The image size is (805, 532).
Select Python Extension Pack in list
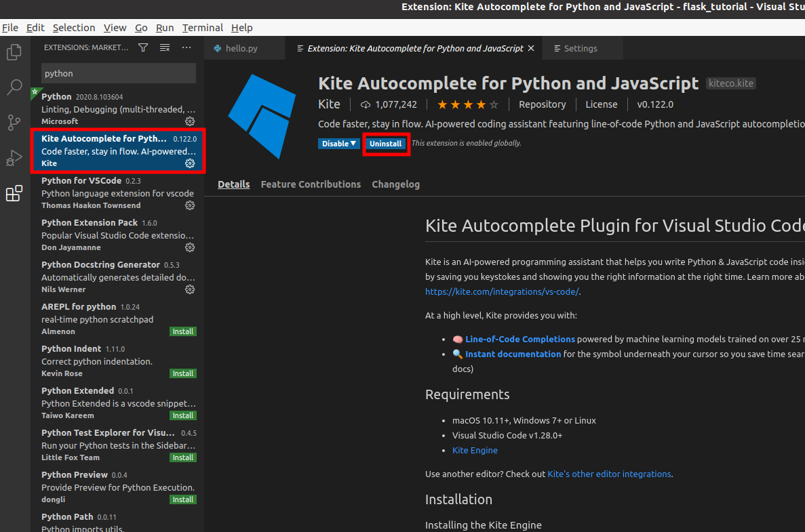[117, 235]
